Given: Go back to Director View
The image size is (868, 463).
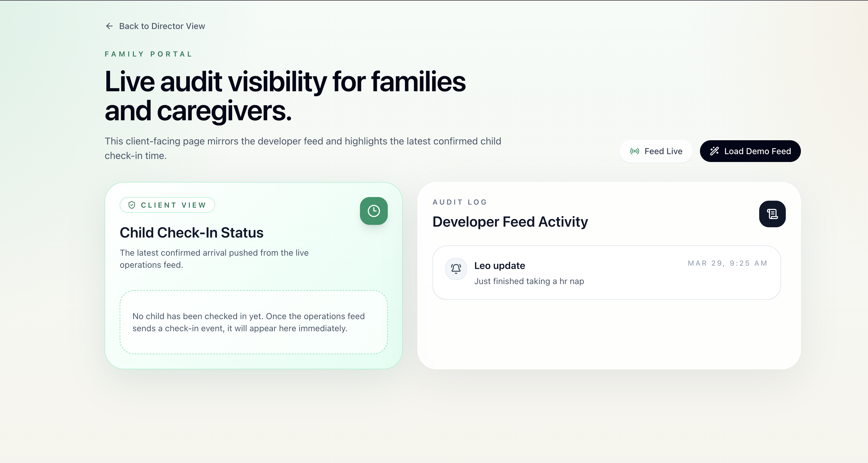Looking at the screenshot, I should click(x=162, y=26).
